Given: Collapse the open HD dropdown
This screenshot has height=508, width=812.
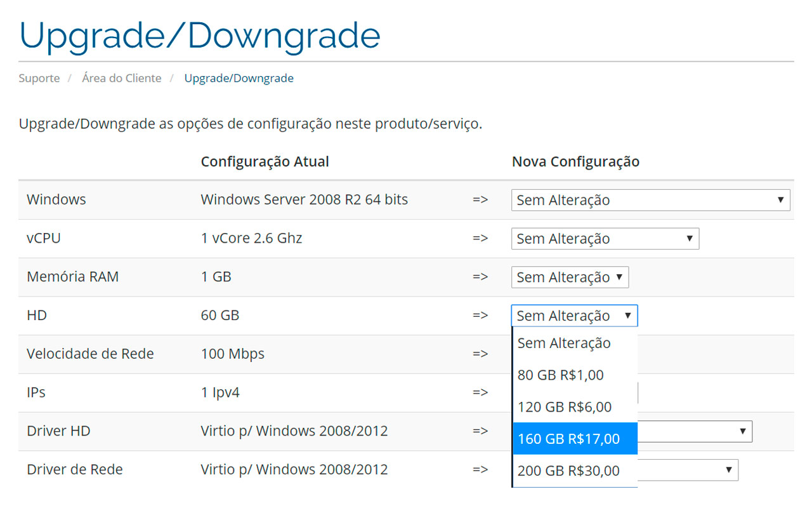Looking at the screenshot, I should point(574,316).
